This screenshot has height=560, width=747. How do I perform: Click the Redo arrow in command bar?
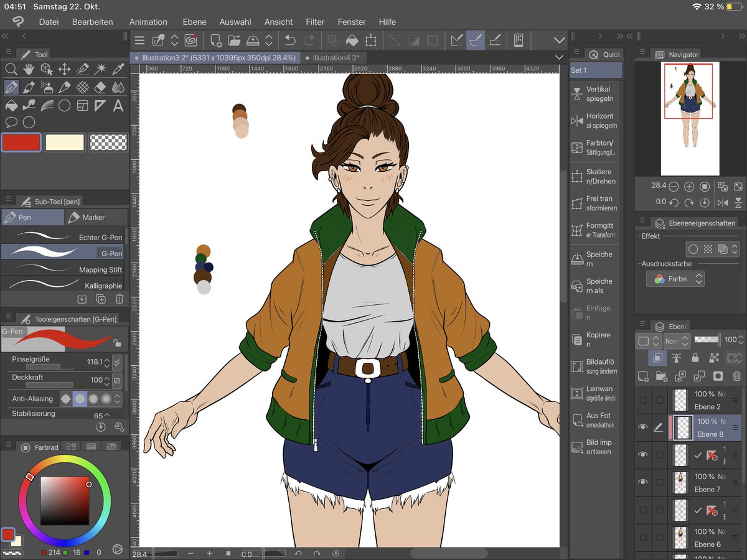(309, 40)
